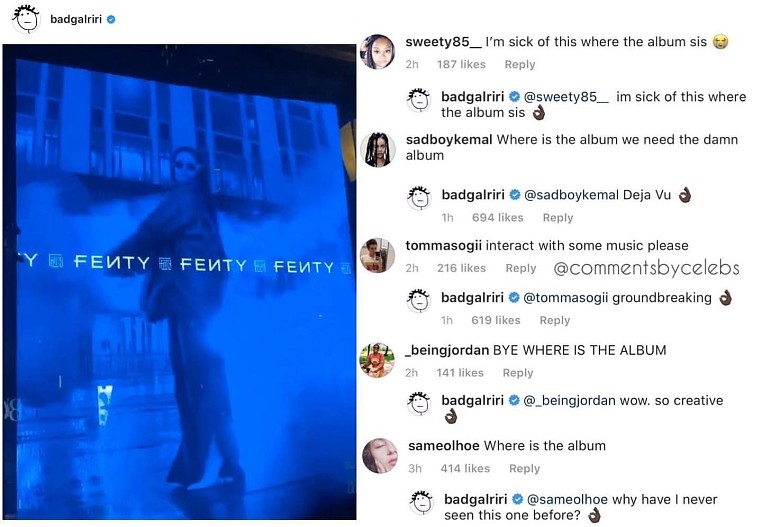Open sweety85__ profile picture

click(377, 52)
